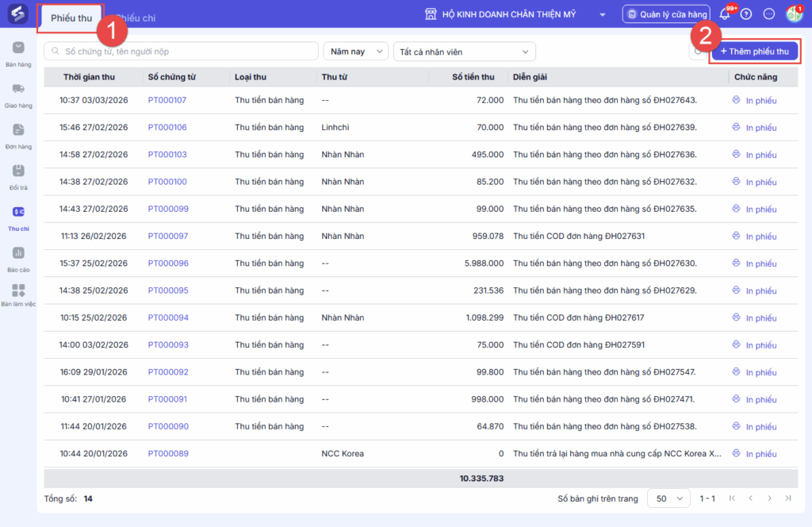The image size is (812, 527).
Task: Open the Tất cả nhân viên dropdown
Action: click(x=464, y=52)
